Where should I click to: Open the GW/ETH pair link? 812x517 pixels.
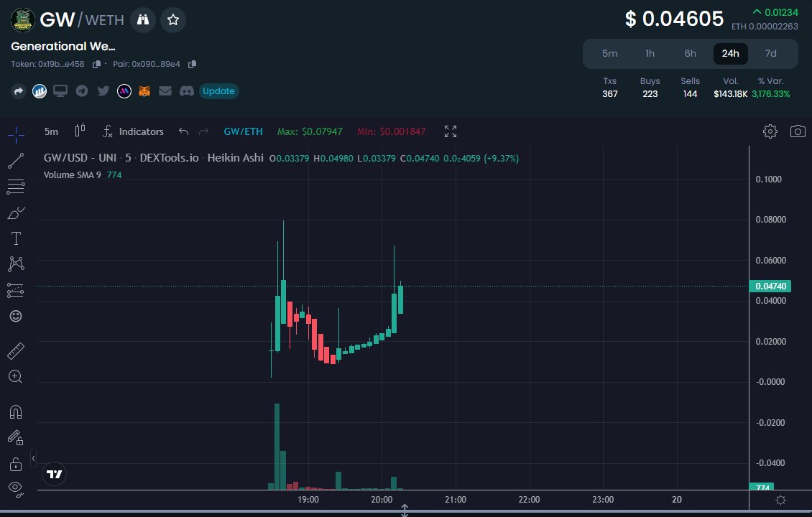(x=243, y=131)
